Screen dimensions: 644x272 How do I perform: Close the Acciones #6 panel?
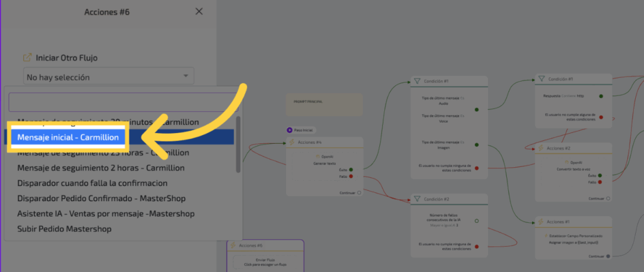coord(199,11)
